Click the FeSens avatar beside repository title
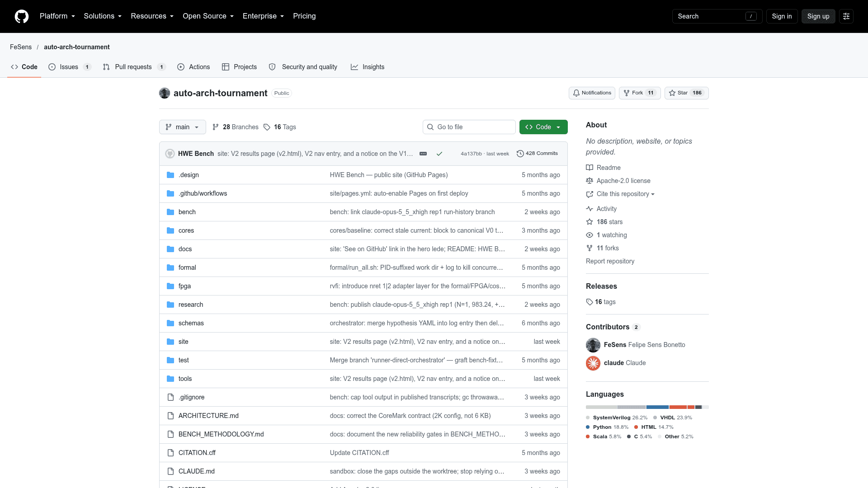 pyautogui.click(x=165, y=93)
